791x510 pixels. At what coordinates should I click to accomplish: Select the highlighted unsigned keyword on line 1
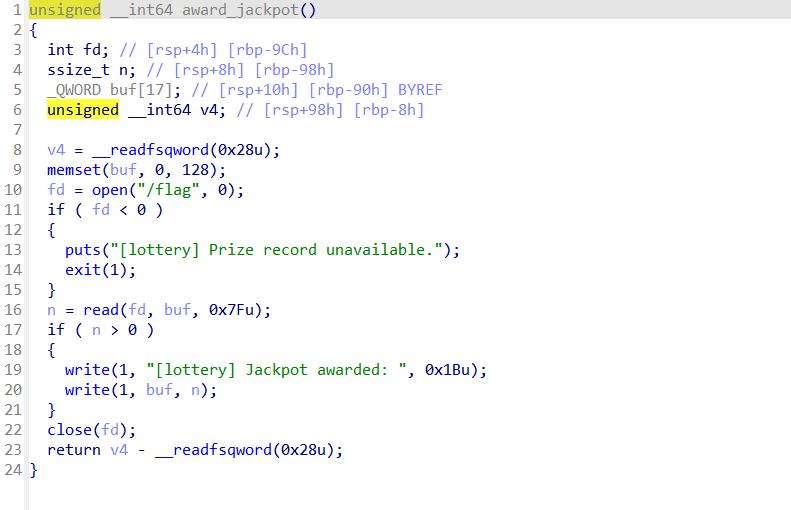pyautogui.click(x=65, y=10)
